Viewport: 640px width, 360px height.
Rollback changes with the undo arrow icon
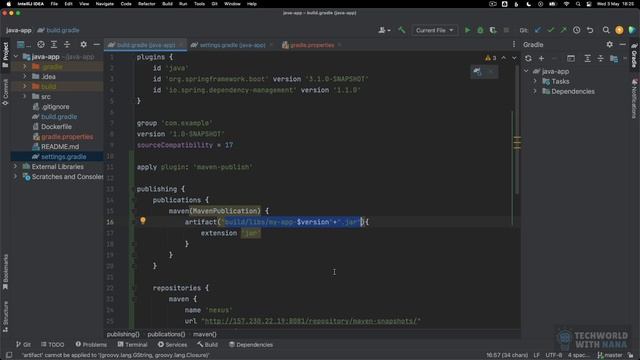(x=590, y=30)
